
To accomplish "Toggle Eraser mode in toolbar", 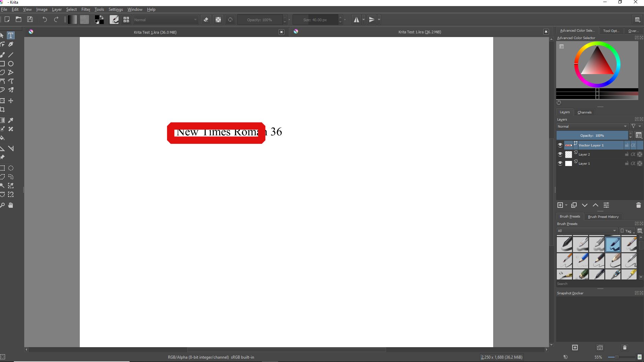I will coord(206,20).
